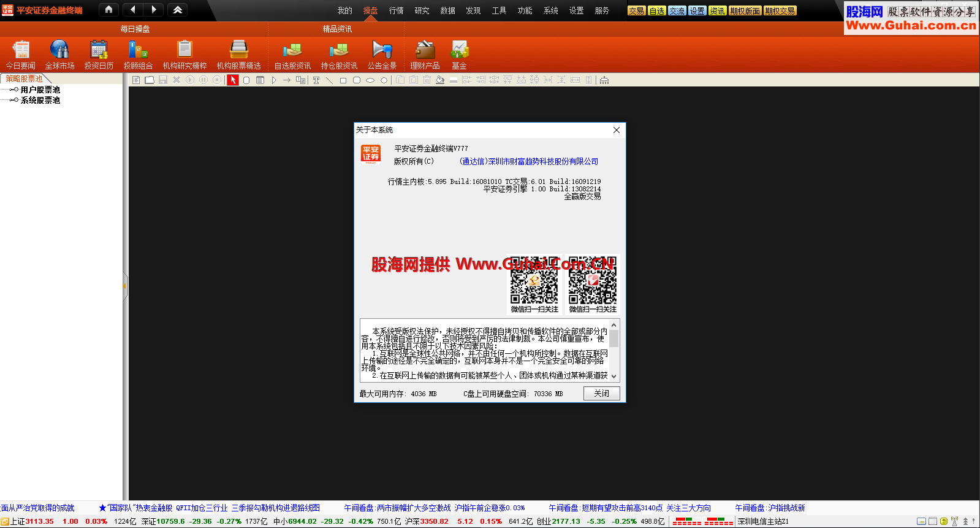
Task: Select the square rectangle drawing tool
Action: [x=343, y=80]
